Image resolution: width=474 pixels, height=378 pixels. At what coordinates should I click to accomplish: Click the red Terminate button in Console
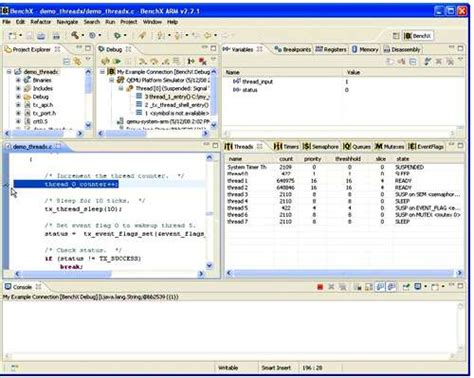(x=320, y=287)
